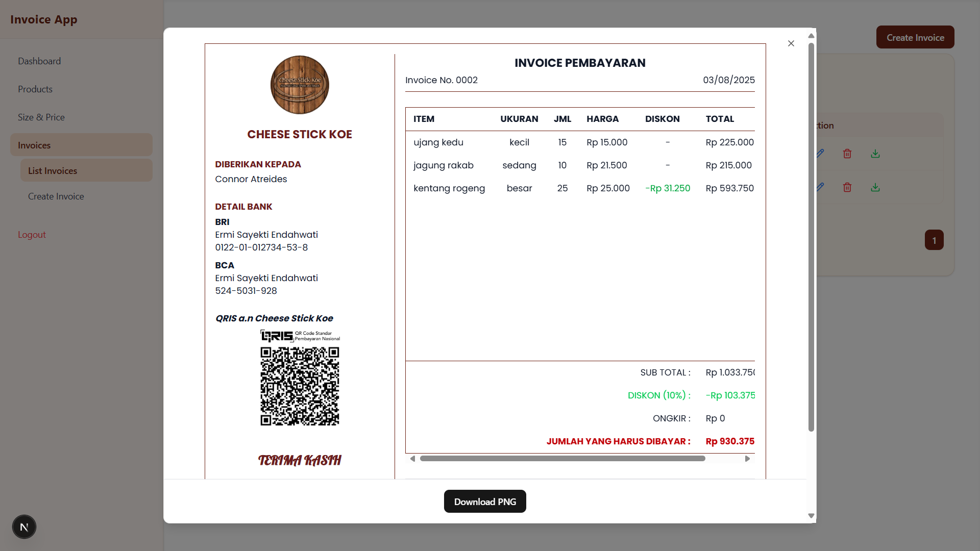Click the second row blue edit pencil
Viewport: 980px width, 551px height.
coord(820,187)
